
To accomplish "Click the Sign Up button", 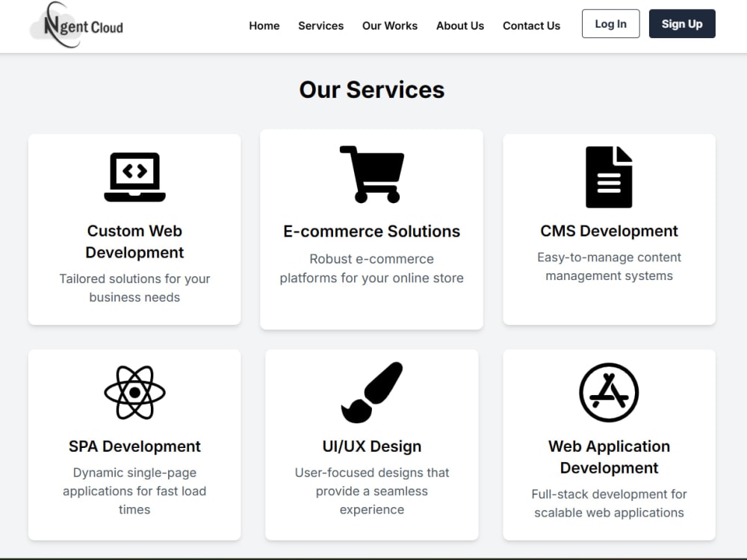I will click(682, 24).
